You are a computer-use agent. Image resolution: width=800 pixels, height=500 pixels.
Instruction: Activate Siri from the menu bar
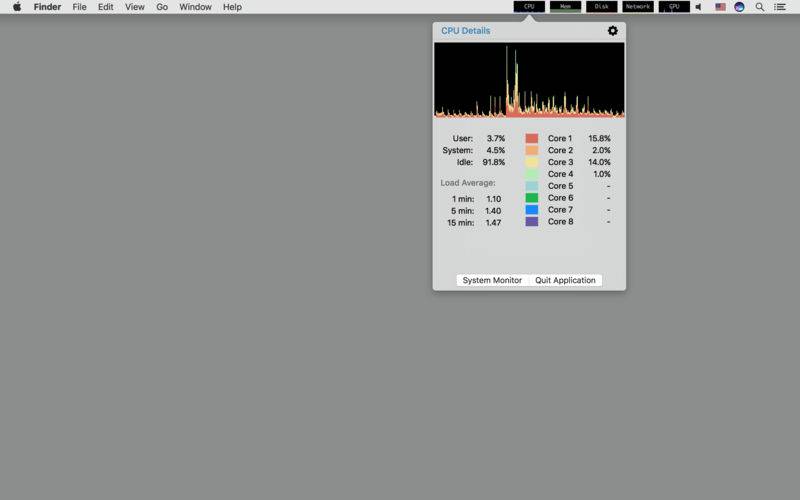coord(739,7)
